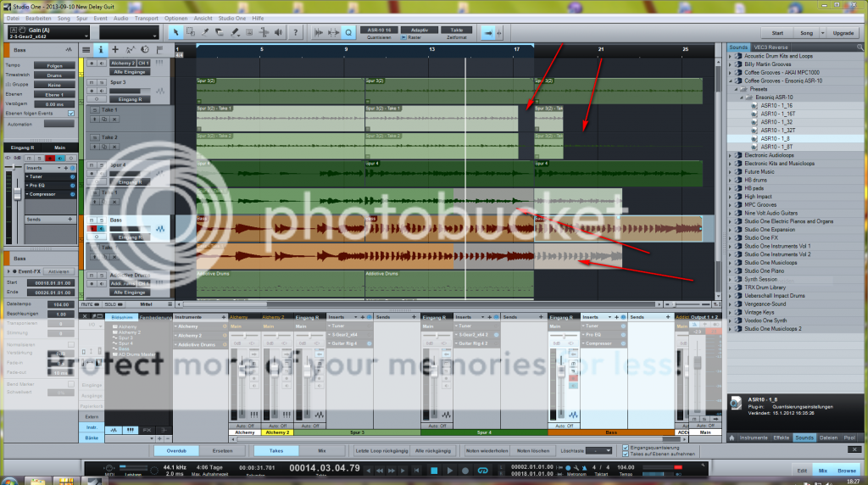Click the Rewind transport button
Screen dimensions: 868x485
coord(380,471)
